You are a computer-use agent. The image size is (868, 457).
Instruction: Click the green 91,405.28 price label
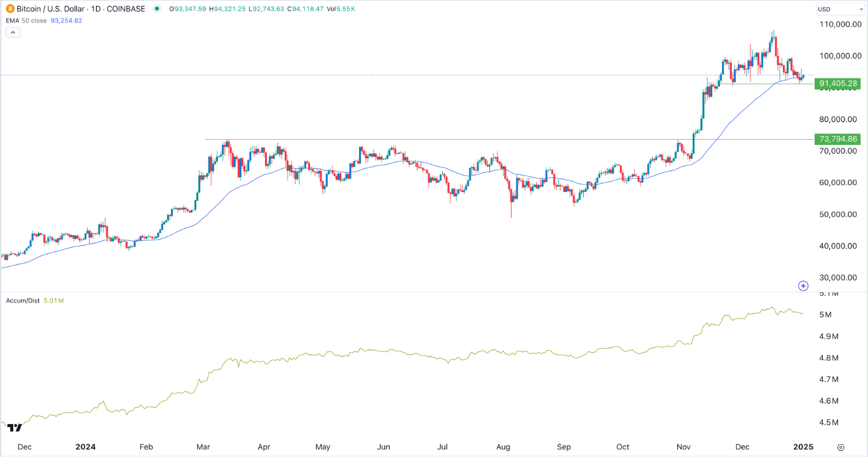[837, 83]
